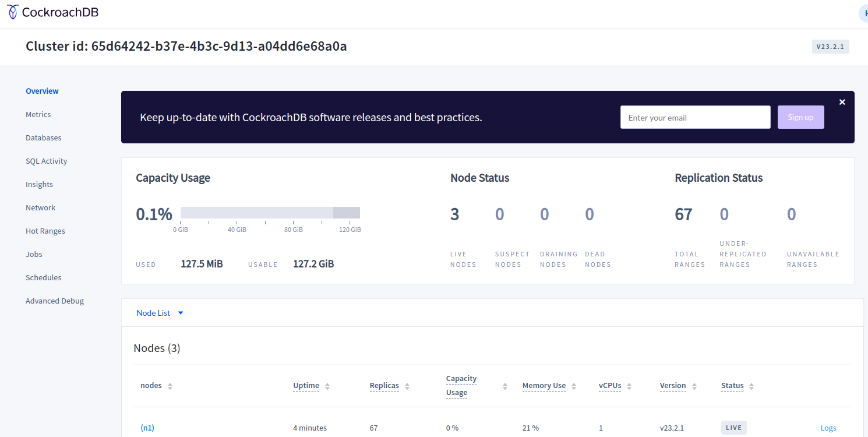Click the 4 minutes uptime cell
868x437 pixels.
310,428
